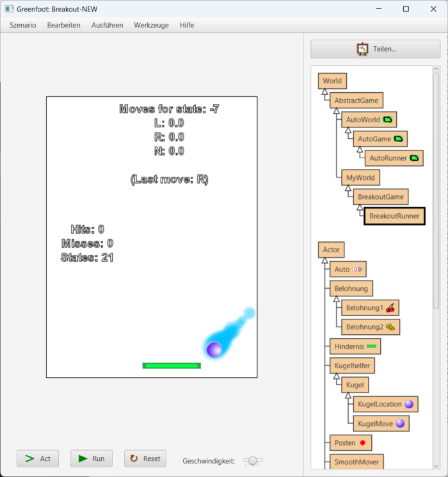
Task: Click the class diagram vertical scrollbar
Action: (436, 160)
